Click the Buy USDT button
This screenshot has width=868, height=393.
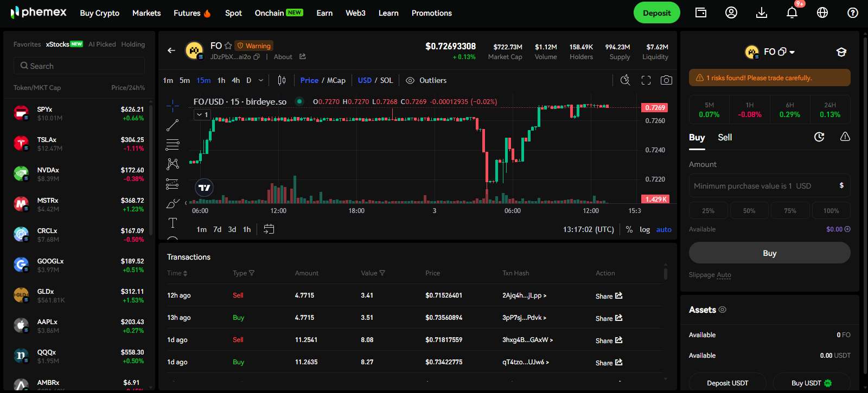click(812, 383)
